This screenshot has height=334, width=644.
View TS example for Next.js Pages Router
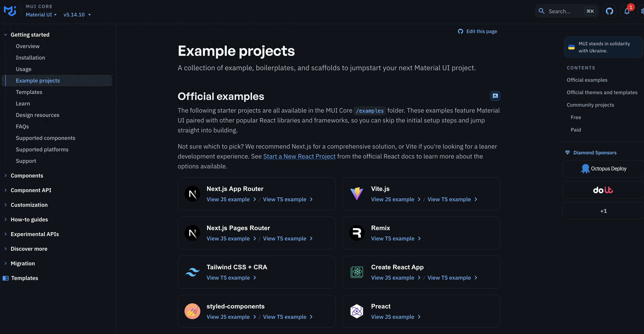pos(288,238)
